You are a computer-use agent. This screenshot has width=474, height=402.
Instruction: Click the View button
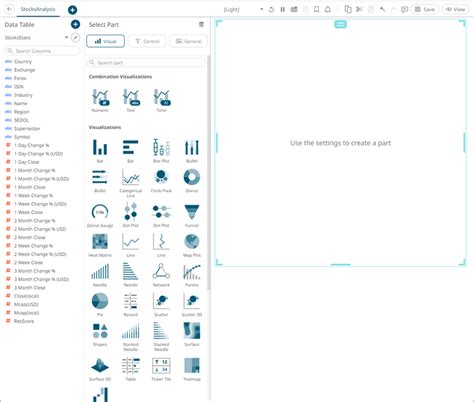455,9
